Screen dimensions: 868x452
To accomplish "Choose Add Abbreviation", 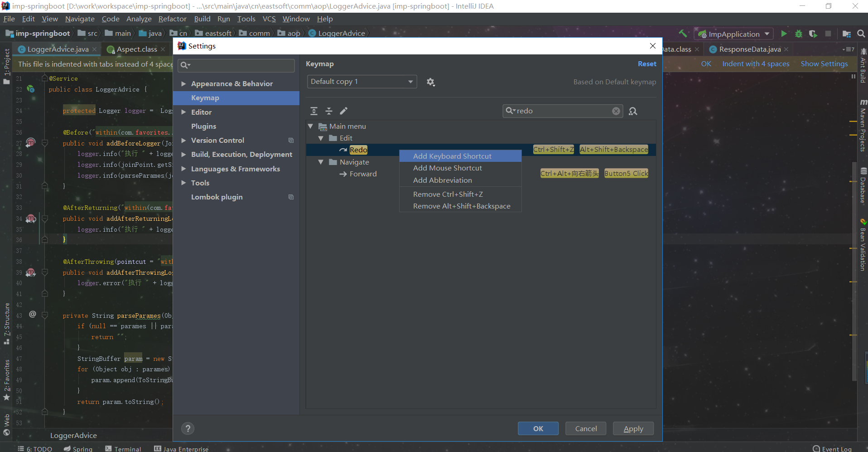I will pyautogui.click(x=460, y=180).
